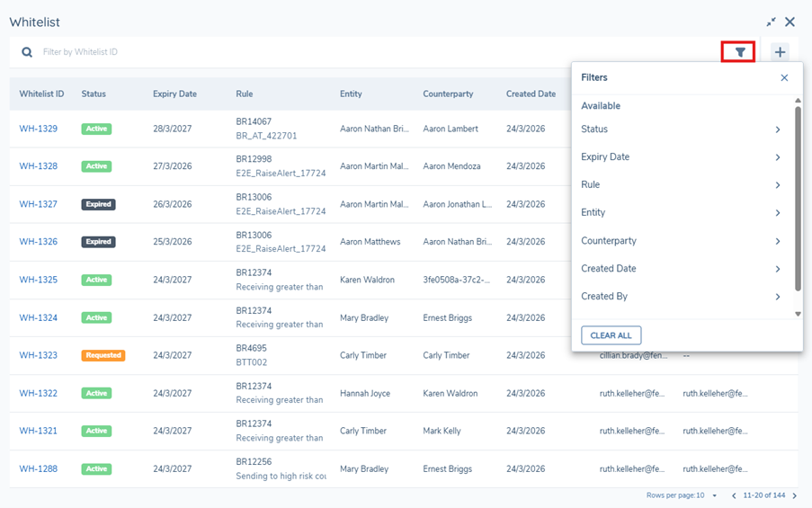Screen dimensions: 812x508
Task: Click the Requested badge on WH-1323
Action: [103, 355]
